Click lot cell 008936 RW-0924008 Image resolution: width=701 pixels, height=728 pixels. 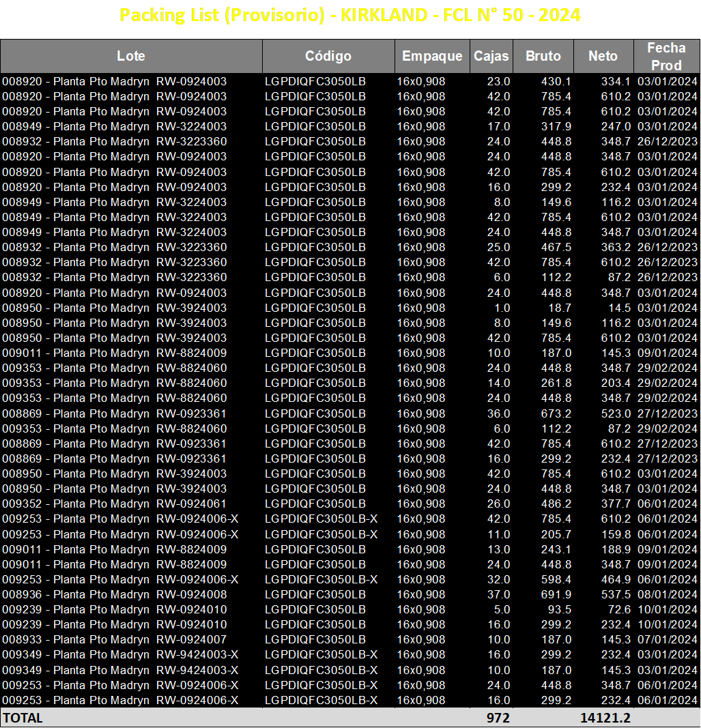click(114, 594)
